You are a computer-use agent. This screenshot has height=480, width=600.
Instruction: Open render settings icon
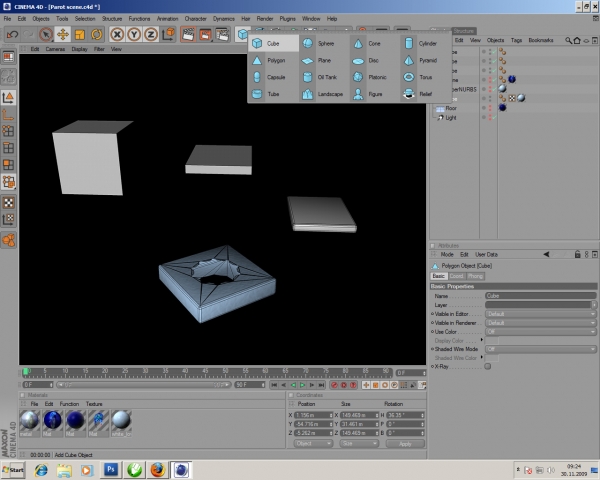point(222,34)
